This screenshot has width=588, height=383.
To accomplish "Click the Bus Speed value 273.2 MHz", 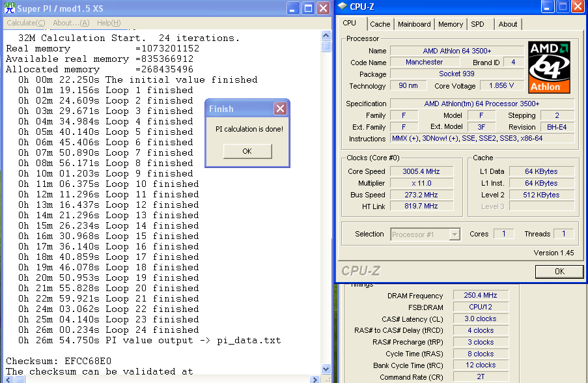I will click(x=421, y=195).
